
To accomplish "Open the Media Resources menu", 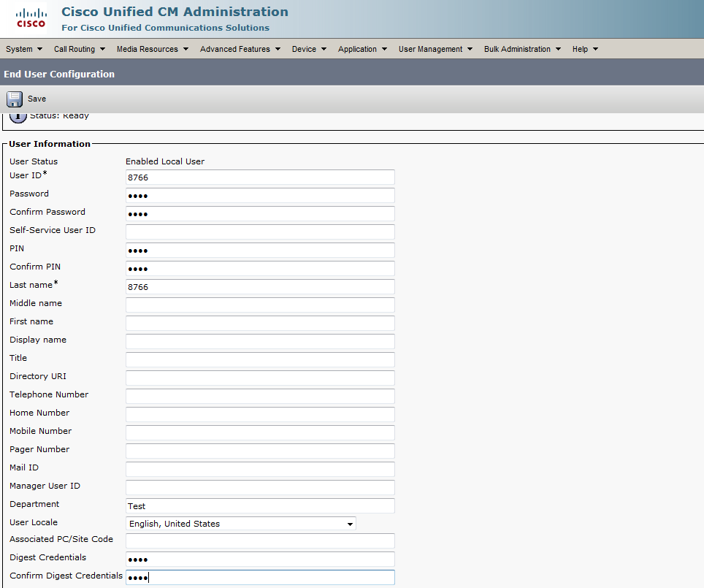I will coord(152,49).
